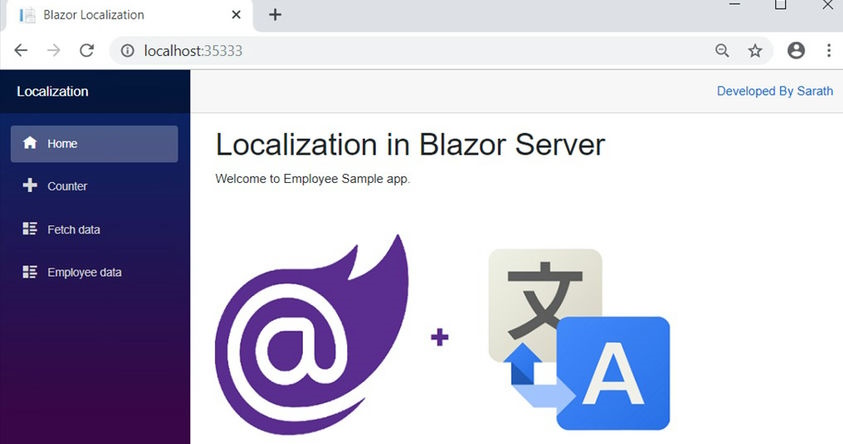
Task: Open the Home nav link
Action: [x=94, y=144]
